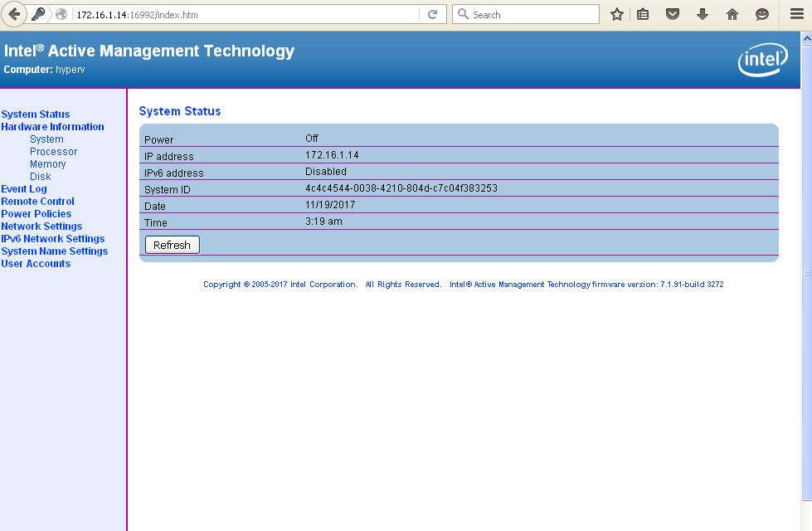
Task: Open the hamburger browser menu
Action: [797, 14]
